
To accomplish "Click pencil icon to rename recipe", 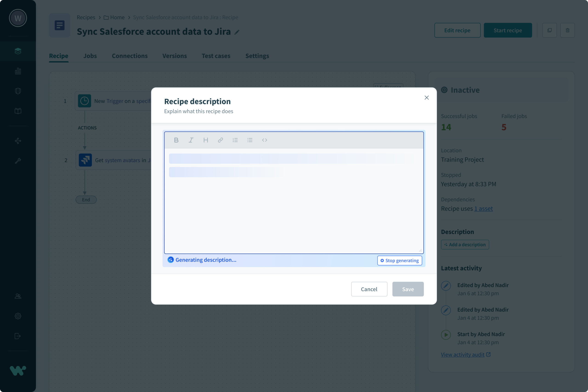I will tap(237, 32).
